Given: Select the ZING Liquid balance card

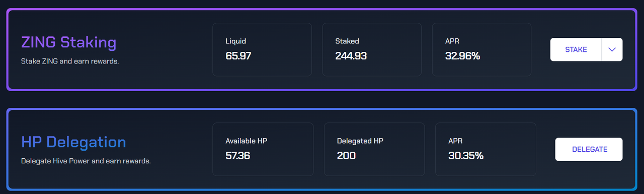Looking at the screenshot, I should click(x=262, y=49).
